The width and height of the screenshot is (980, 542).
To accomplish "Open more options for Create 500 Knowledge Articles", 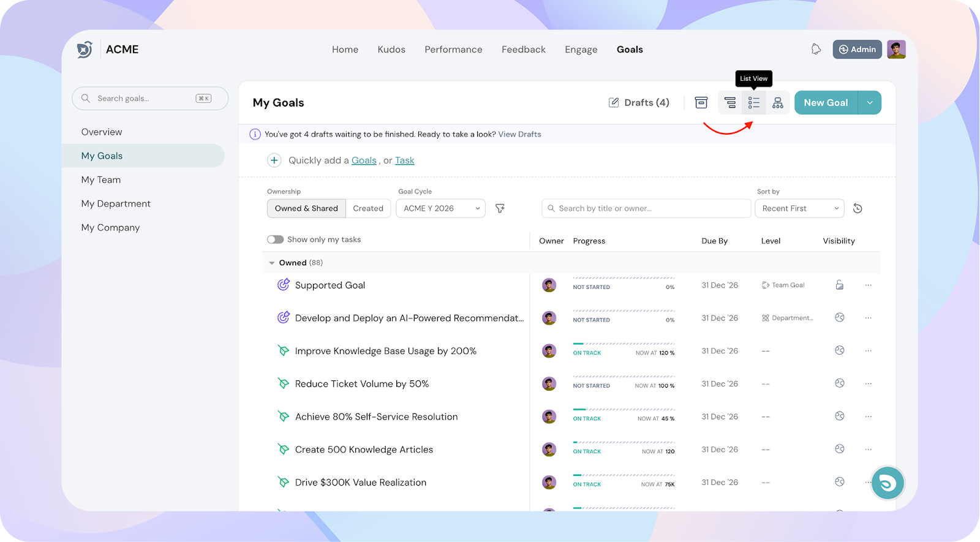I will (868, 449).
